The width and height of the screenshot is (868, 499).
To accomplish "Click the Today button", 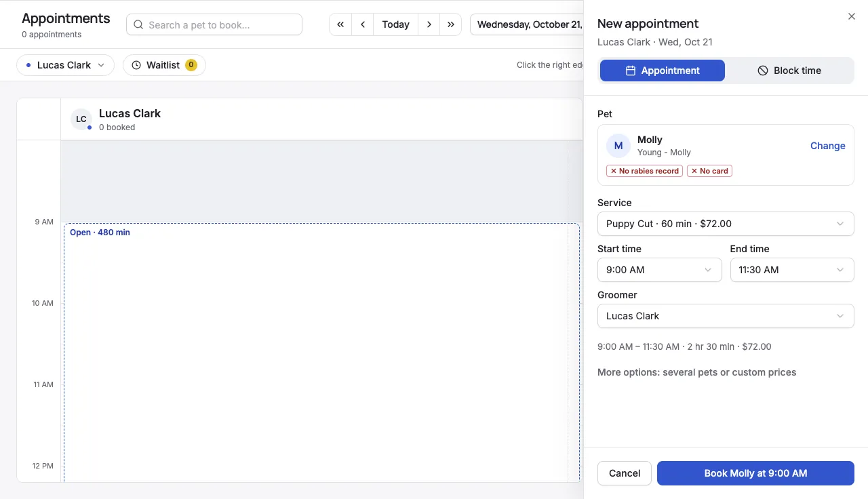I will (x=395, y=24).
